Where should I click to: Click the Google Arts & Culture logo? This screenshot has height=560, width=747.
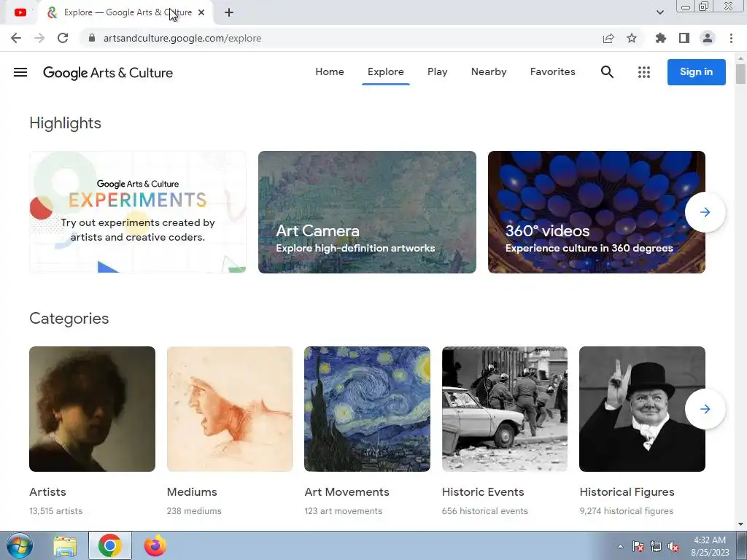(108, 73)
